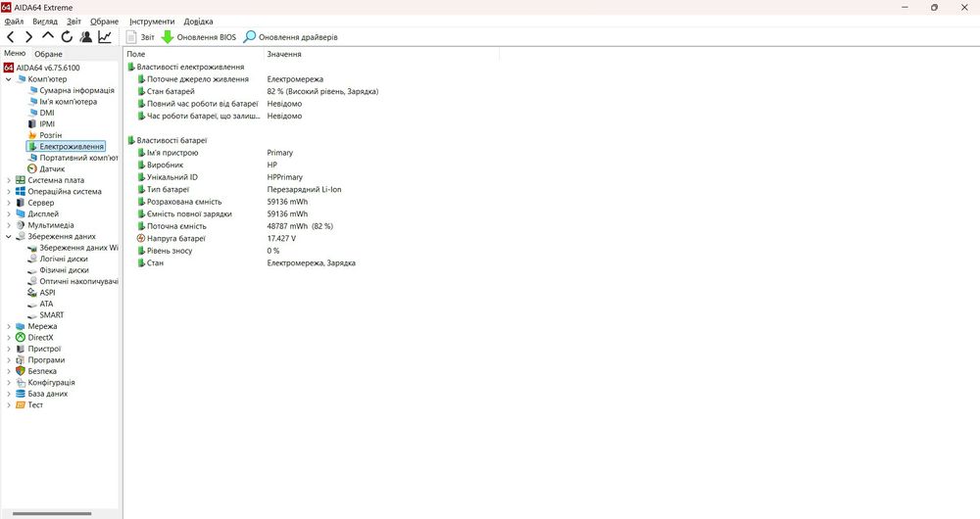This screenshot has width=980, height=519.
Task: Click the DirectX Xbox logo icon
Action: pyautogui.click(x=21, y=338)
